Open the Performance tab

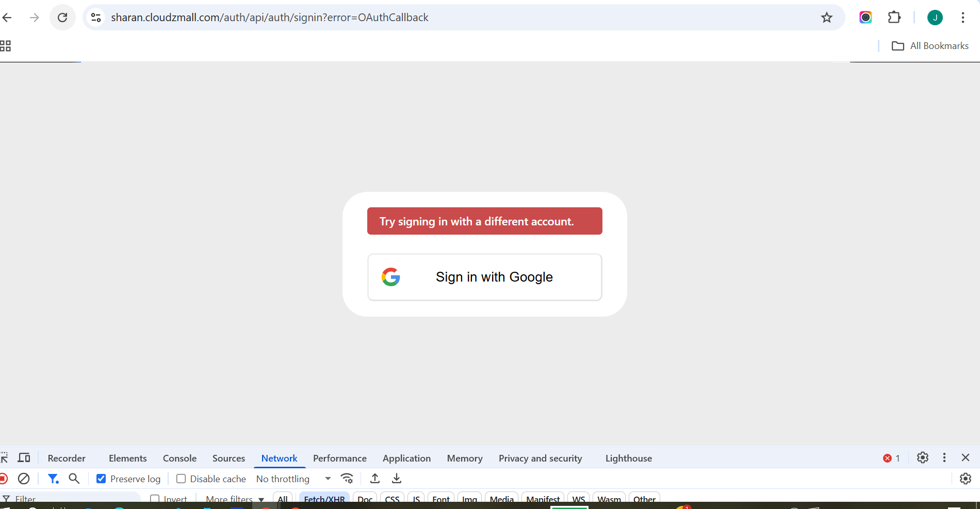pyautogui.click(x=340, y=458)
